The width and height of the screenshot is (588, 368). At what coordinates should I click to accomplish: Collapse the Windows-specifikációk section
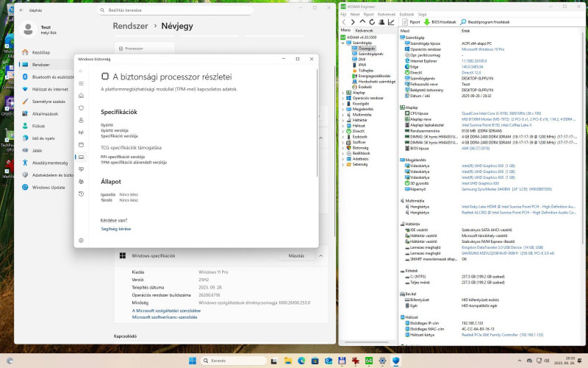click(321, 255)
